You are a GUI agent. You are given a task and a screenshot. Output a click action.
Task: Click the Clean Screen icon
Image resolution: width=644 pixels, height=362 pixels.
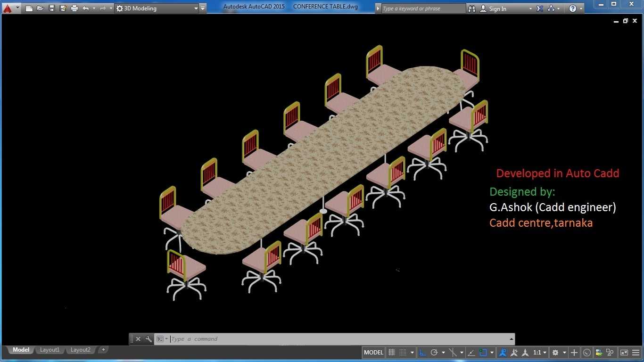tap(624, 352)
